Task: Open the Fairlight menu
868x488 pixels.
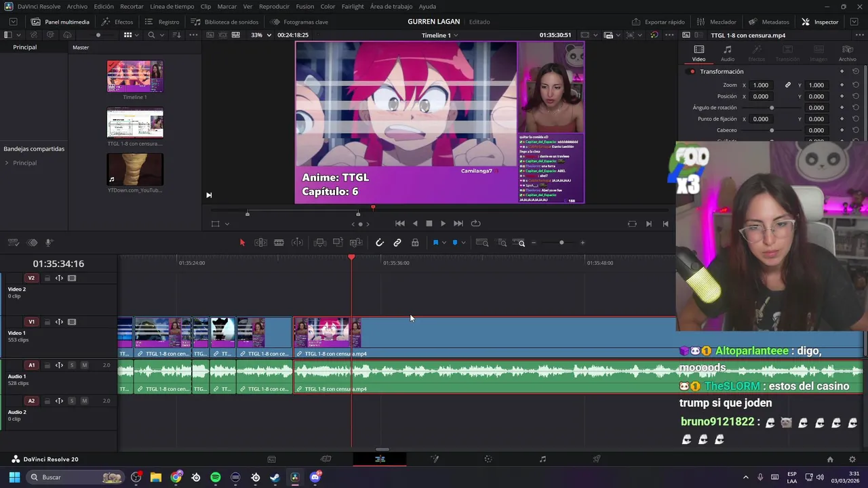Action: coord(353,6)
